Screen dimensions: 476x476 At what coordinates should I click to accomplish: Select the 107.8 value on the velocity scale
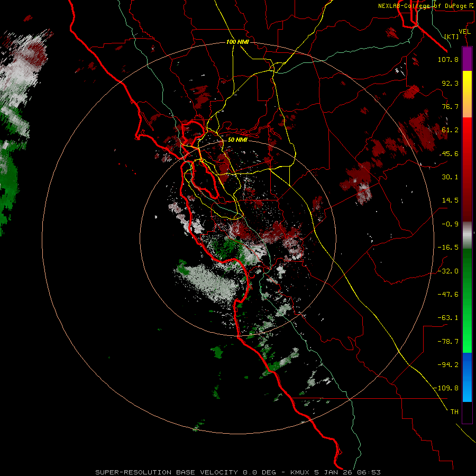tap(448, 59)
